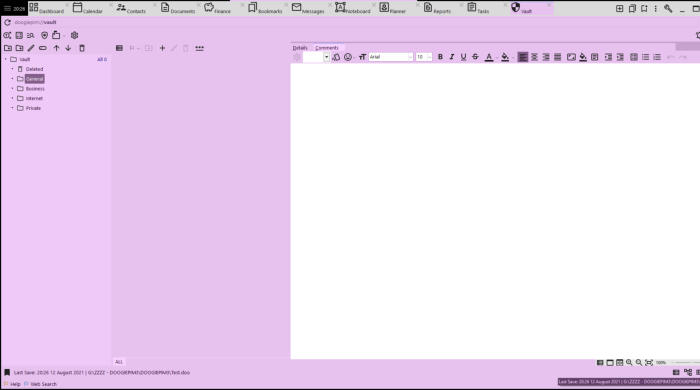The height and width of the screenshot is (390, 700).
Task: Insert an image into the comment
Action: (x=571, y=57)
